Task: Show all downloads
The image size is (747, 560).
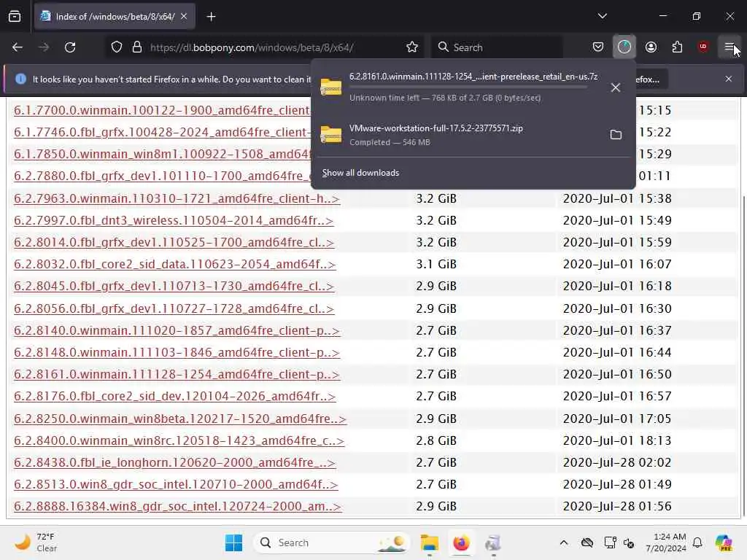Action: pos(360,173)
